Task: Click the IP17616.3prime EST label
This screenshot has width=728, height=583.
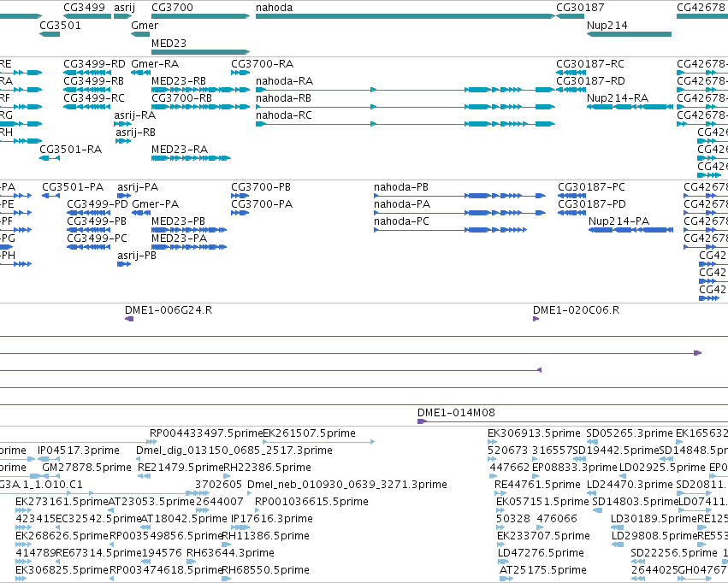Action: click(x=271, y=519)
